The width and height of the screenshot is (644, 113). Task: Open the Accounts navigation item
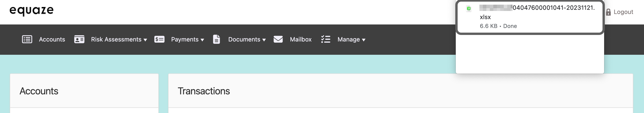click(x=52, y=39)
